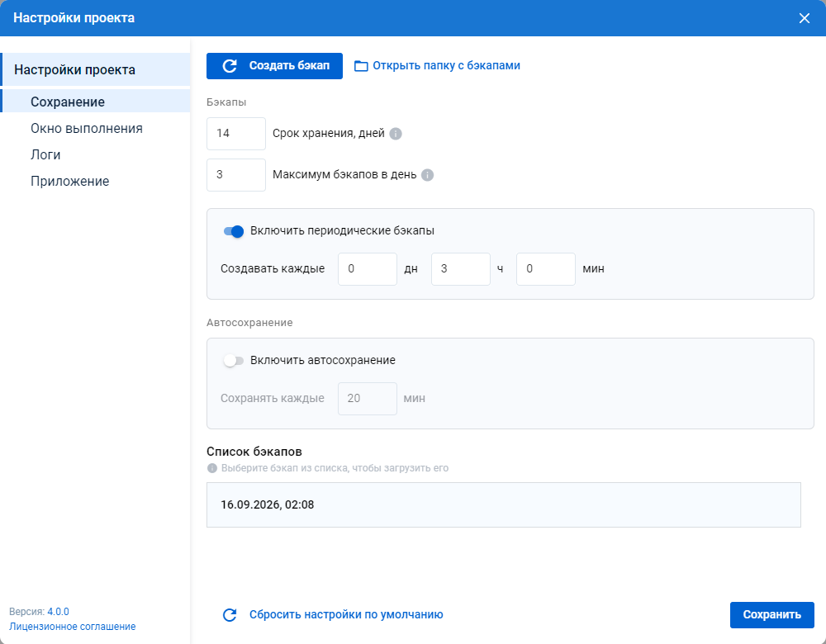Select backup 16.09.2026, 02:08 from list

point(504,505)
